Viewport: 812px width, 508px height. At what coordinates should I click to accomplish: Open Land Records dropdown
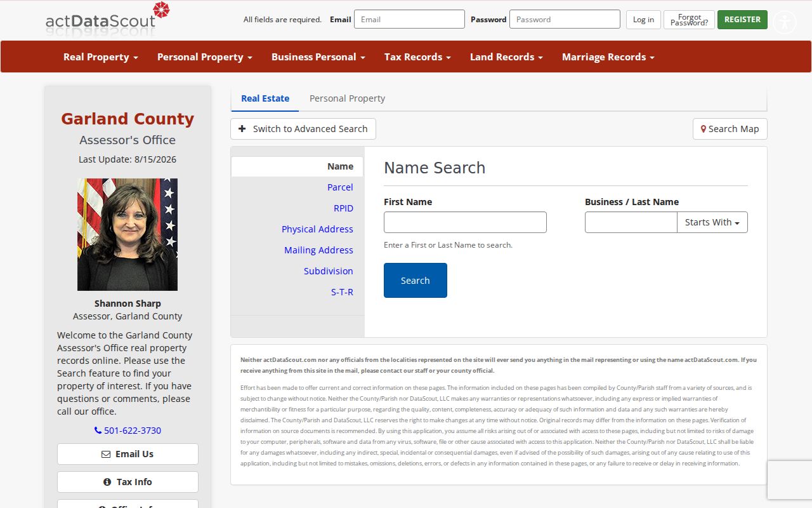point(506,57)
